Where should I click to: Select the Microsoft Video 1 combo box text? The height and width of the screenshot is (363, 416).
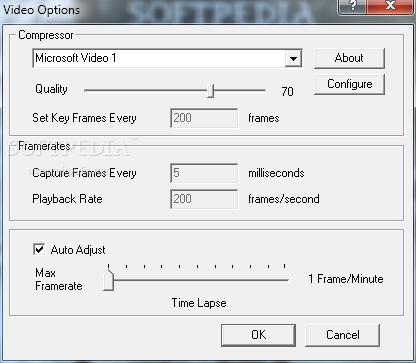point(76,58)
